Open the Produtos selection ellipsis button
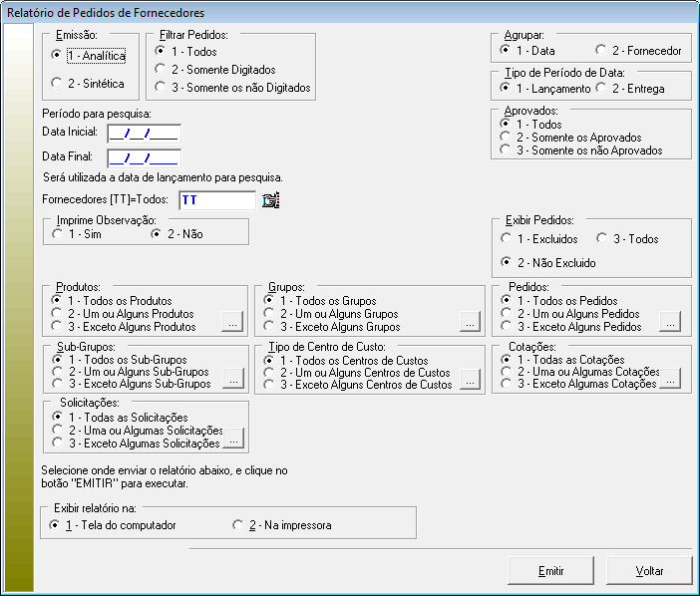700x596 pixels. pos(231,322)
